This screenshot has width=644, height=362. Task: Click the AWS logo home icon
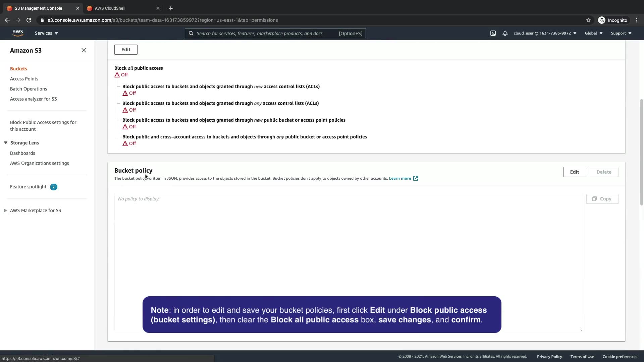pos(18,33)
